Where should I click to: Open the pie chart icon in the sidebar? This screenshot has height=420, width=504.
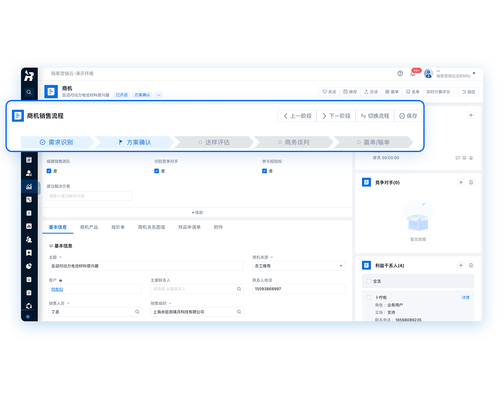(29, 266)
